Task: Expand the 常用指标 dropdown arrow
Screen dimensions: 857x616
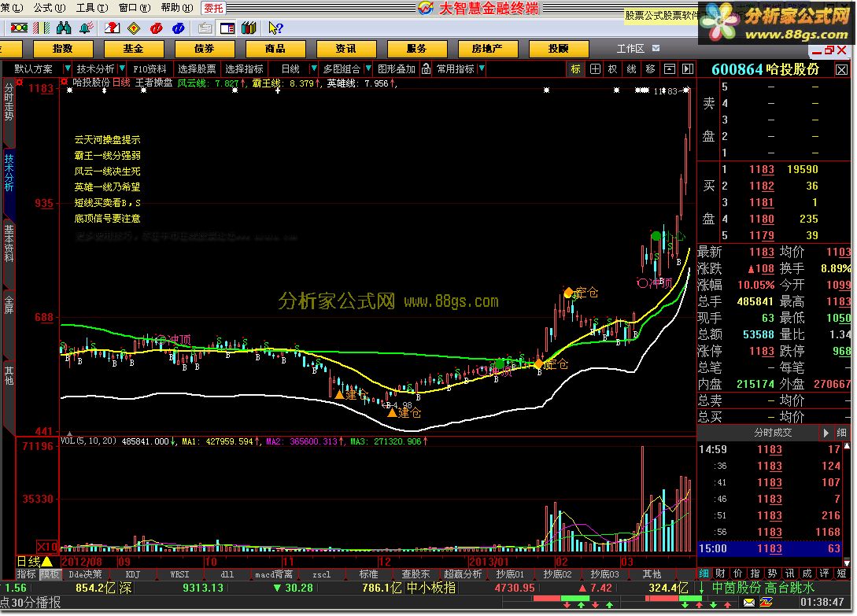Action: [x=482, y=69]
